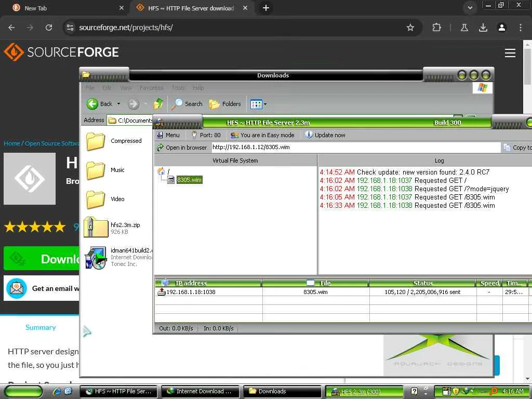Click the Update now button in HFS

[x=325, y=135]
